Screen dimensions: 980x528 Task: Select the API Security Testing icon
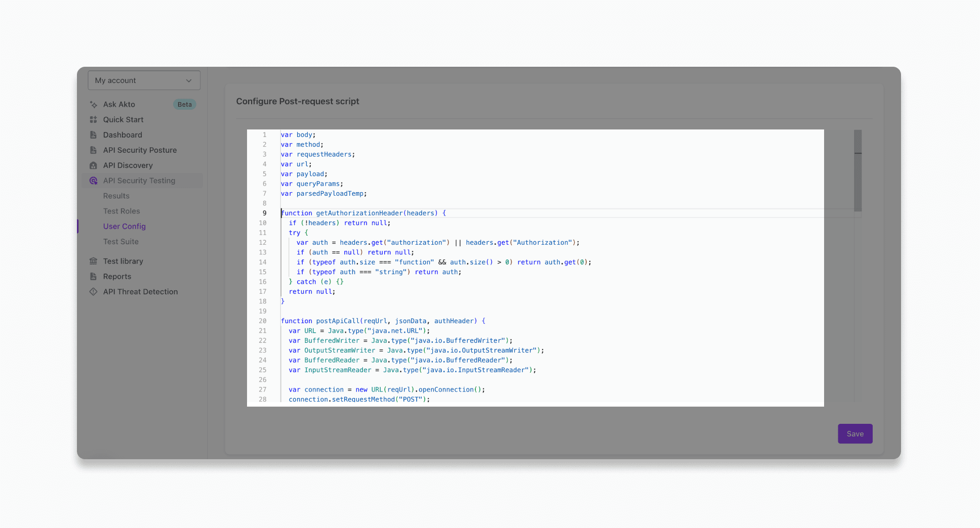click(93, 180)
